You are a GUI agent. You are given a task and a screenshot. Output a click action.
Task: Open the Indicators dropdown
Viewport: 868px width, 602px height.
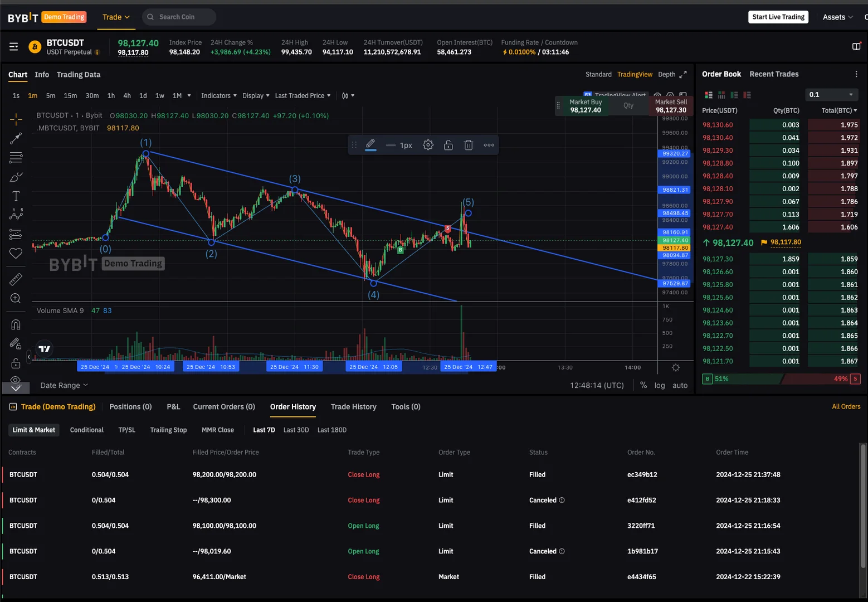[x=219, y=96]
